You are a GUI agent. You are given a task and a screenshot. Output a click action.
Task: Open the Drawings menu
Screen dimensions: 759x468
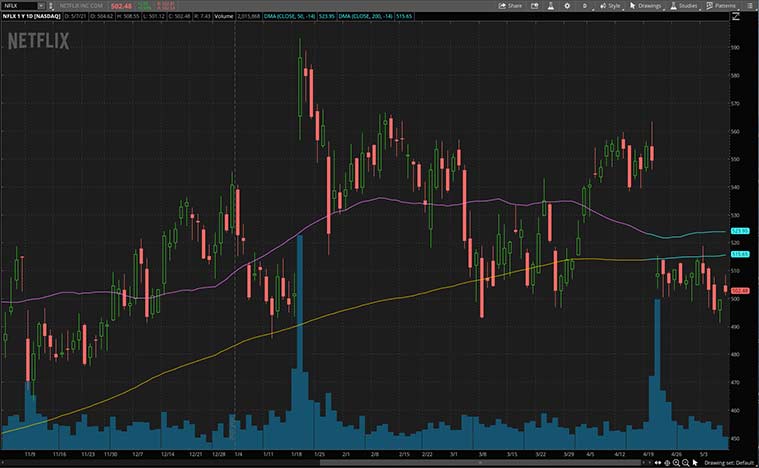pos(646,5)
